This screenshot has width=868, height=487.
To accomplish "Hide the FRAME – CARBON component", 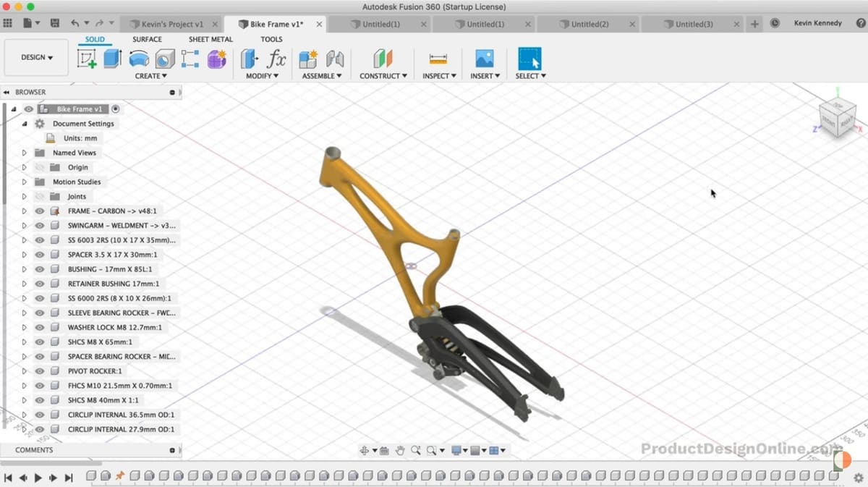I will click(x=40, y=211).
